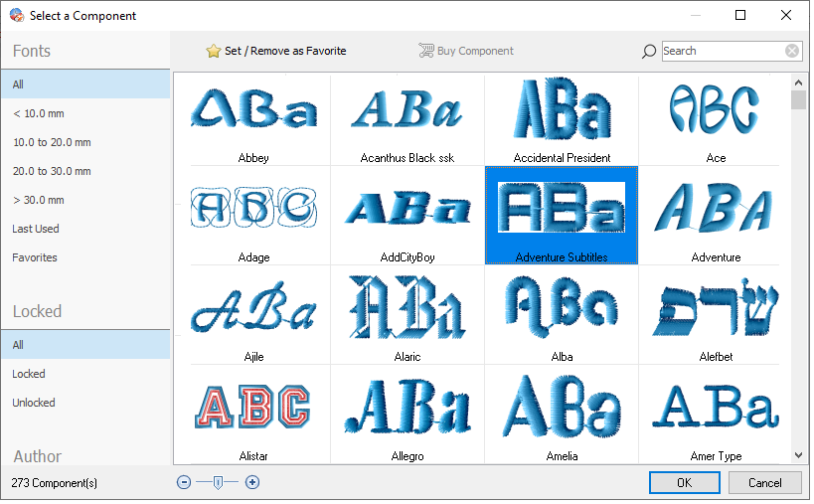Click the magnifier search icon
The width and height of the screenshot is (814, 504).
(x=649, y=51)
